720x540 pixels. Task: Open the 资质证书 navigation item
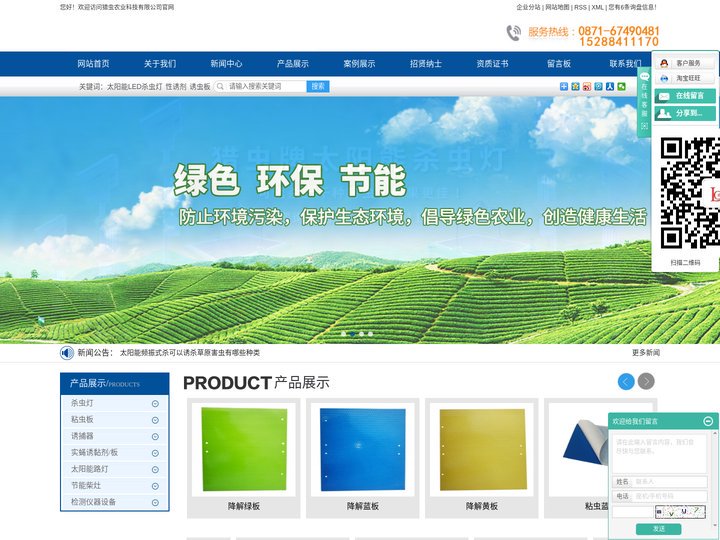492,64
